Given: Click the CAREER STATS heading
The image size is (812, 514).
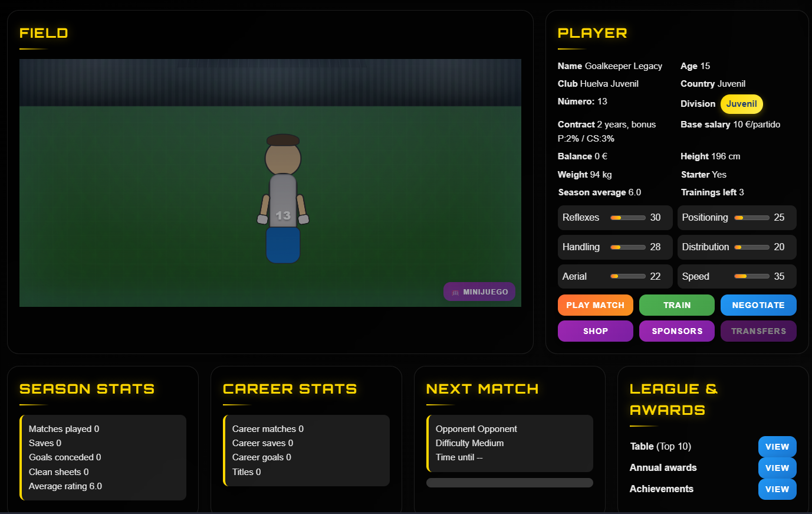Looking at the screenshot, I should (290, 389).
